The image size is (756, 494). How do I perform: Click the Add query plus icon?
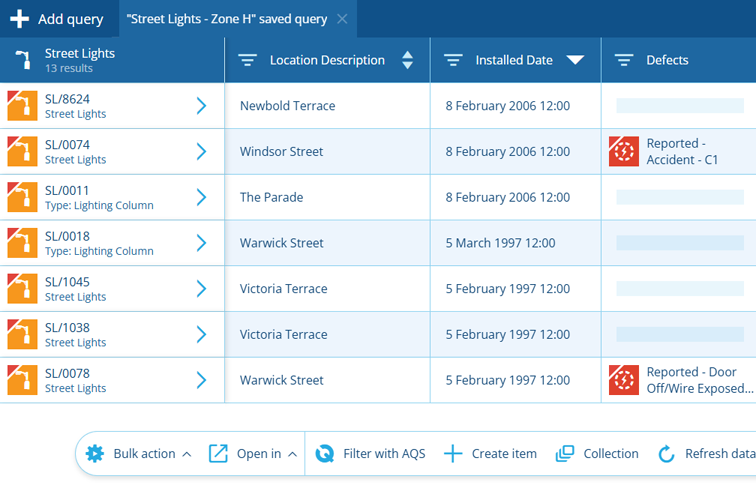pyautogui.click(x=19, y=19)
